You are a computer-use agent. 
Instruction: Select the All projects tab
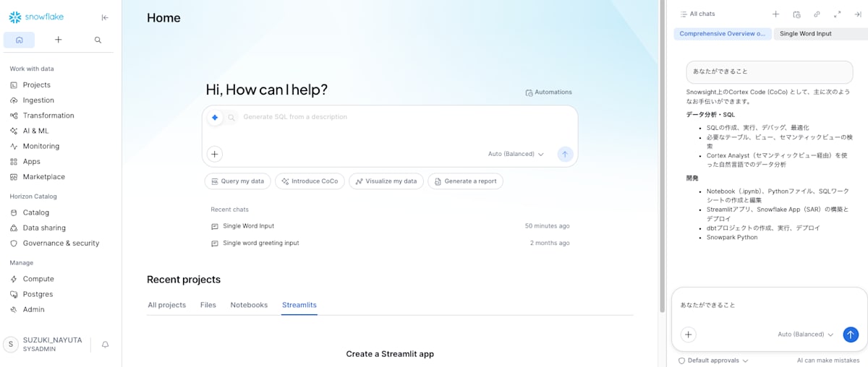pos(166,305)
